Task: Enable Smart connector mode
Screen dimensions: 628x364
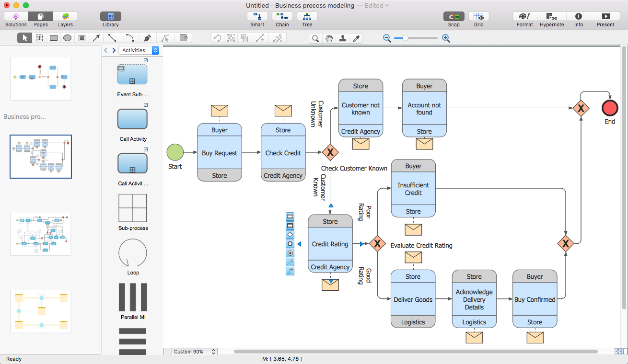Action: click(257, 16)
